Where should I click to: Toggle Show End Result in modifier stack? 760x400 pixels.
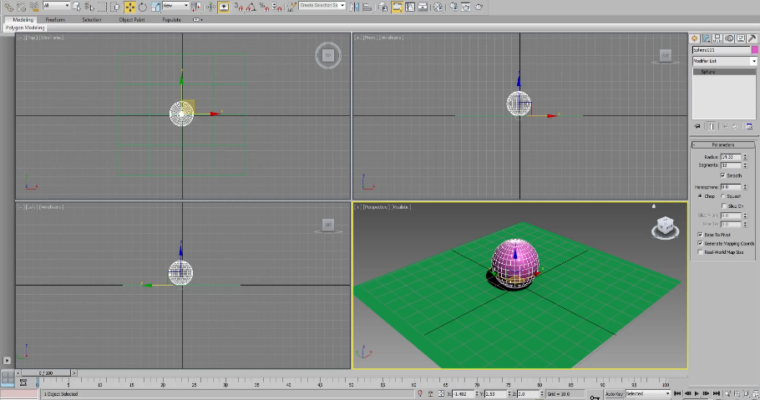711,126
